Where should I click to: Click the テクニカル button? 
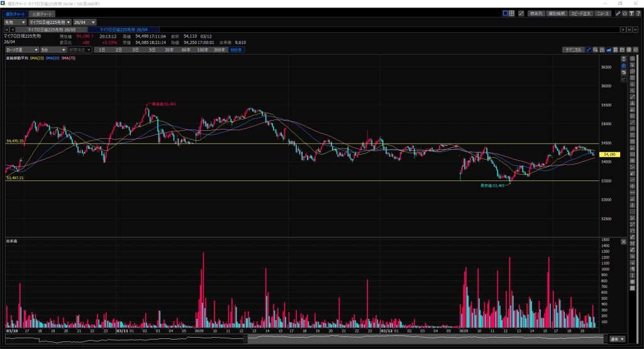coord(572,50)
